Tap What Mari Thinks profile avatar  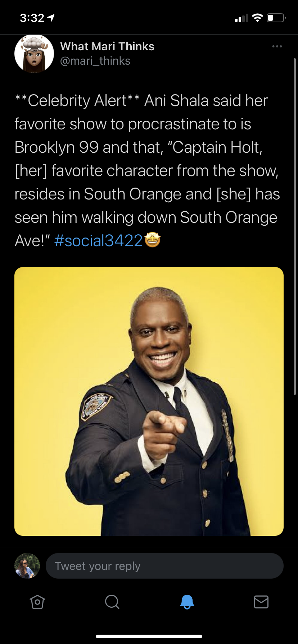pos(34,54)
